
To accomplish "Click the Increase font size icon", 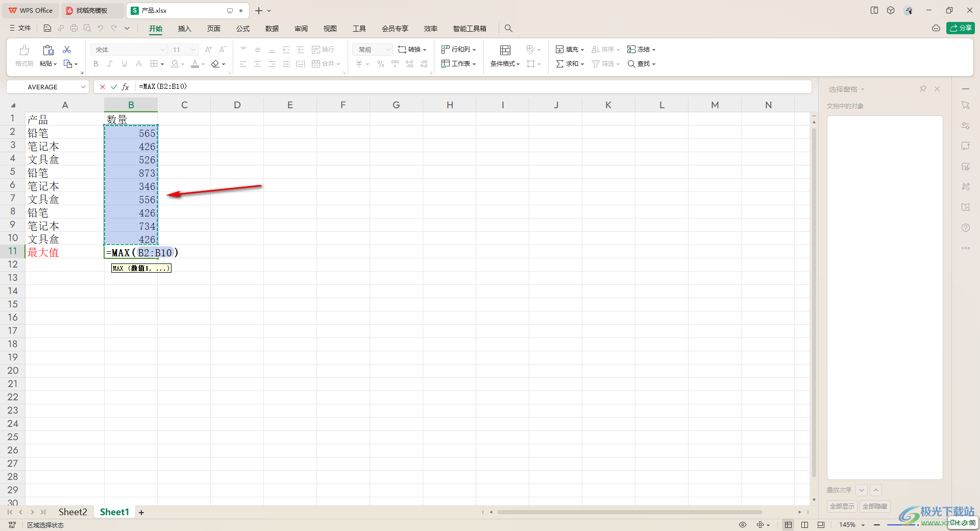I will click(208, 50).
